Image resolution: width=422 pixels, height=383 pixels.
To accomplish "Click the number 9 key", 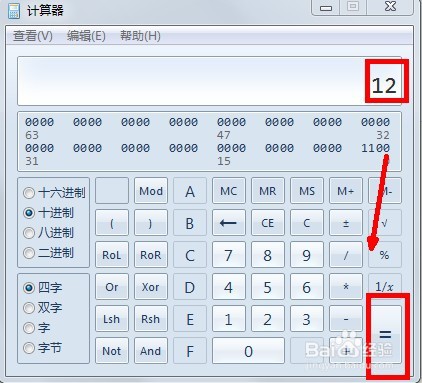I will coord(307,255).
